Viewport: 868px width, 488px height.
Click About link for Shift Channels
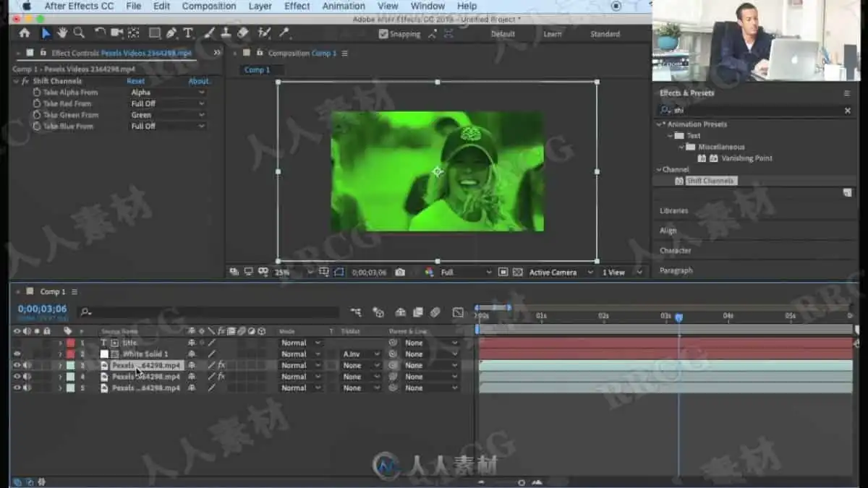click(199, 82)
